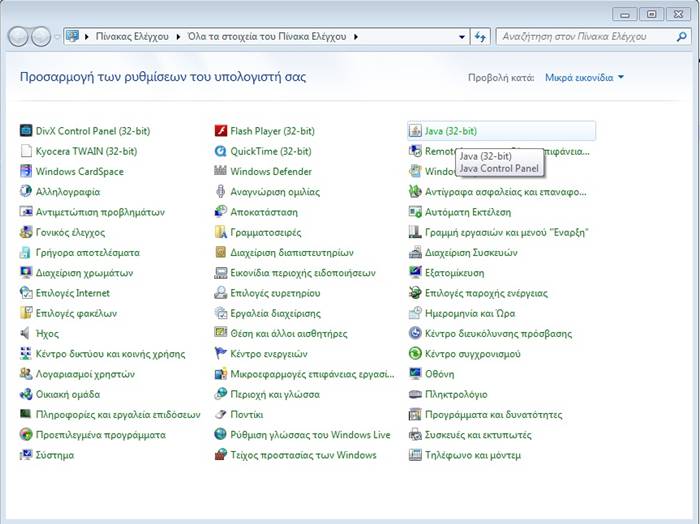Viewport: 700px width, 524px height.
Task: Open Κέντρο δικτύου και κοινής χρήσης link
Action: pos(110,354)
